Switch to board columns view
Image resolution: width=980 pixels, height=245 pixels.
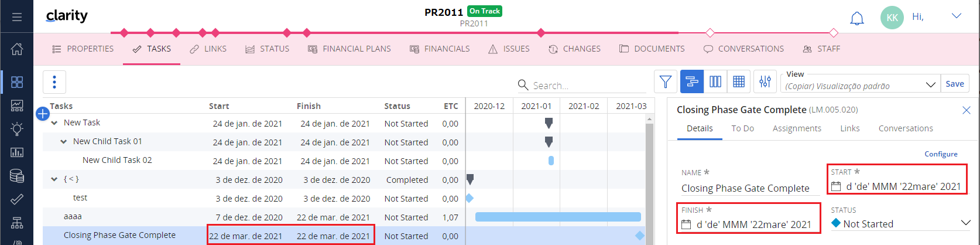(715, 82)
